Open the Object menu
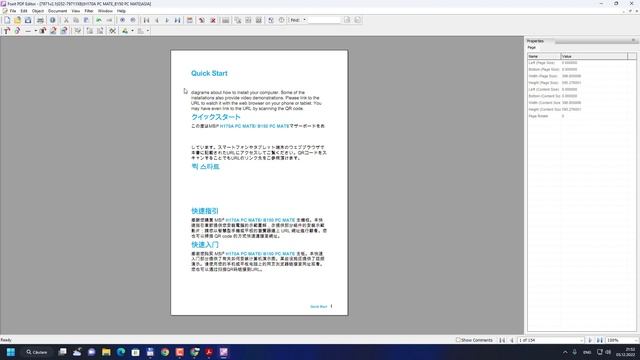This screenshot has width=640, height=360. point(38,11)
